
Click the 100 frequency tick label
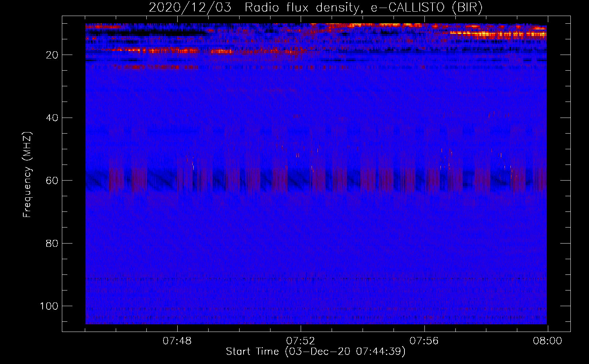(49, 306)
